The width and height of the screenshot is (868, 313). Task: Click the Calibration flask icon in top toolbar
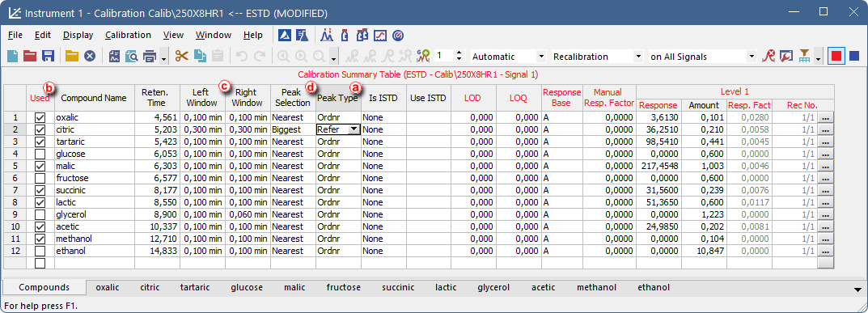tap(302, 35)
